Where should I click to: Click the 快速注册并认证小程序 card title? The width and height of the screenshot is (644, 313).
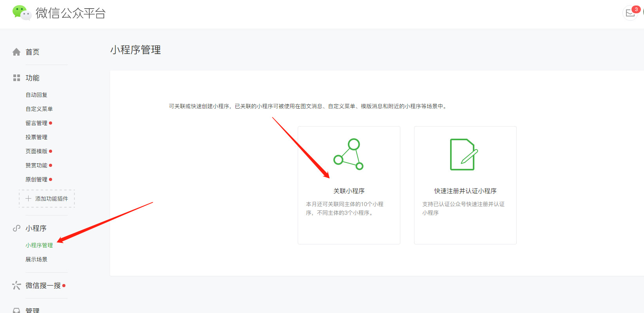point(465,191)
